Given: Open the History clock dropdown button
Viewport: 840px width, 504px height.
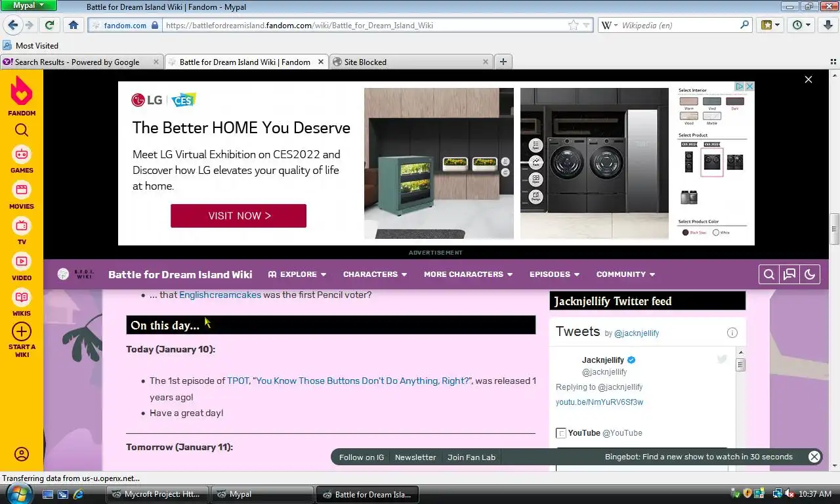Looking at the screenshot, I should 801,25.
